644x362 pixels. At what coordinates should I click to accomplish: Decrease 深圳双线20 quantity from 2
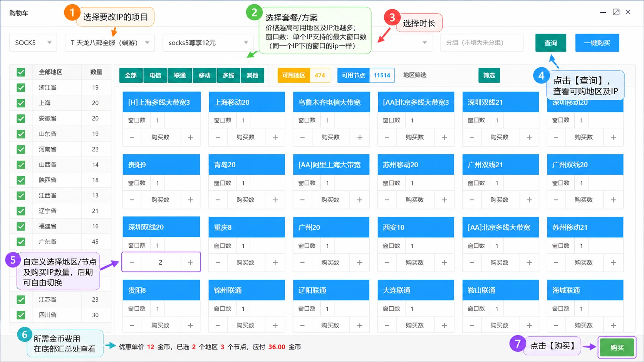pos(132,262)
